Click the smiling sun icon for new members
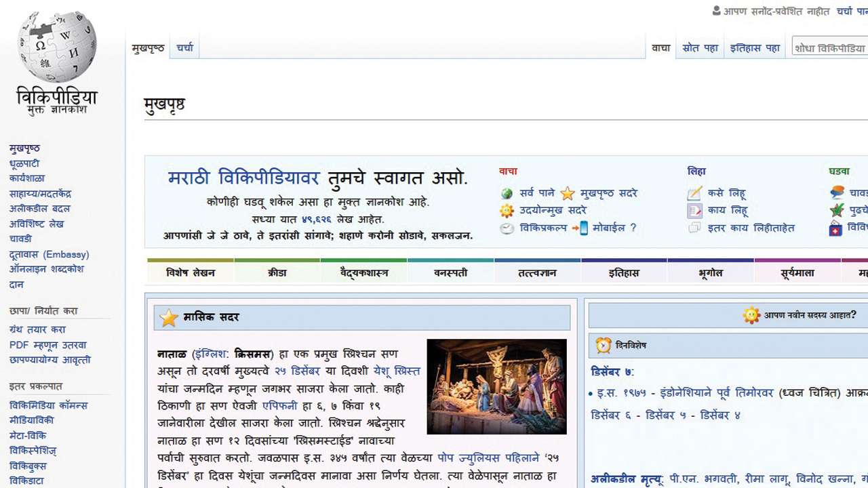Viewport: 868px width, 488px height. click(x=751, y=315)
